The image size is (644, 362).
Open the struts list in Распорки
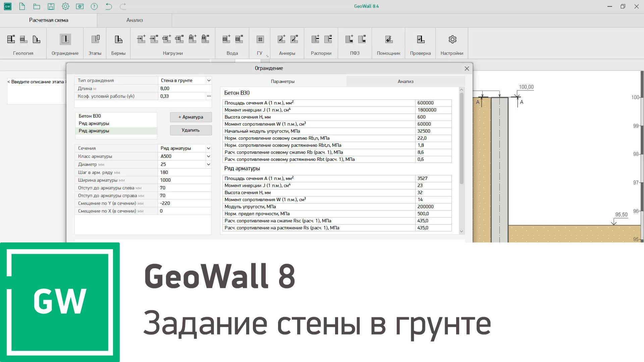coord(328,39)
